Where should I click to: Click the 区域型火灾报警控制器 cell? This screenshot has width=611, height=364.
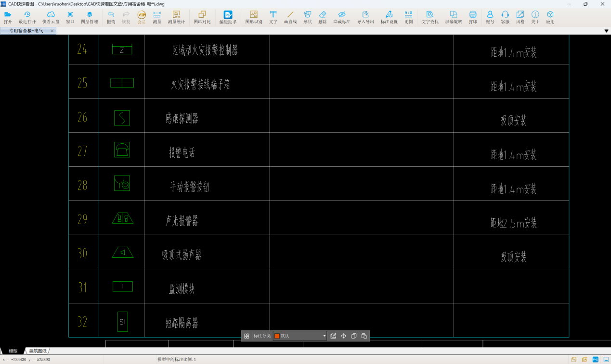(205, 50)
